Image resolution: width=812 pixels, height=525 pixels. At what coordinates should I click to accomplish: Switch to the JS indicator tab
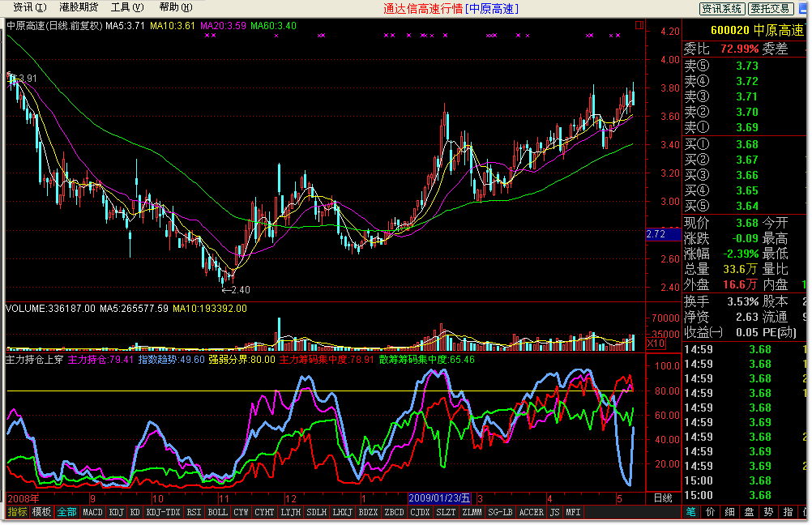(x=554, y=512)
